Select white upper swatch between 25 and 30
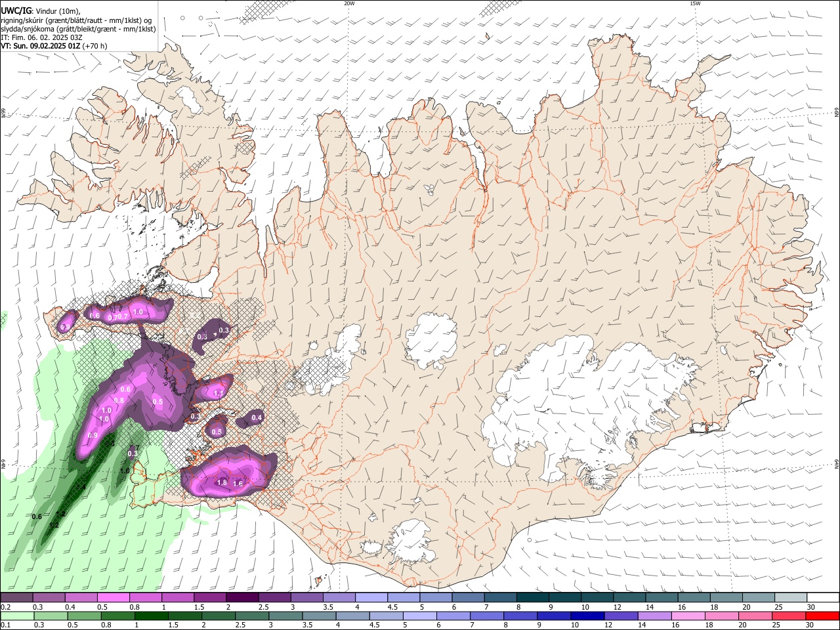This screenshot has width=840, height=630. 791,598
